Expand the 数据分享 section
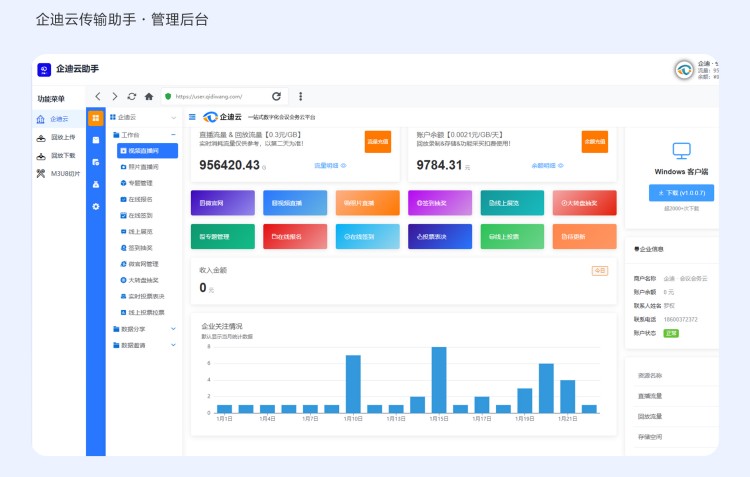This screenshot has height=477, width=750. pyautogui.click(x=173, y=328)
